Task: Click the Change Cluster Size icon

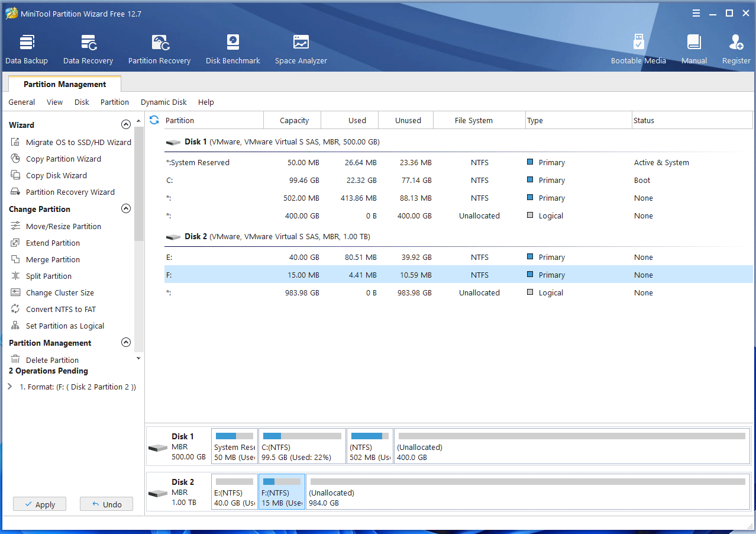Action: (x=15, y=292)
